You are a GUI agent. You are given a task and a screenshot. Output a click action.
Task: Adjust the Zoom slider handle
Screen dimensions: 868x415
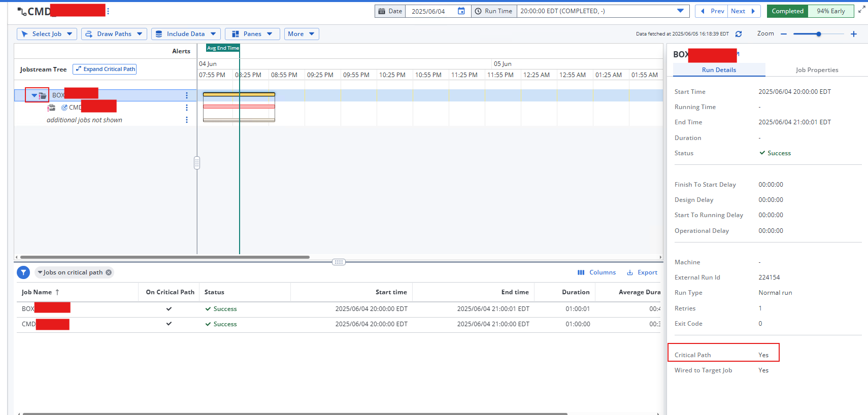pyautogui.click(x=819, y=34)
